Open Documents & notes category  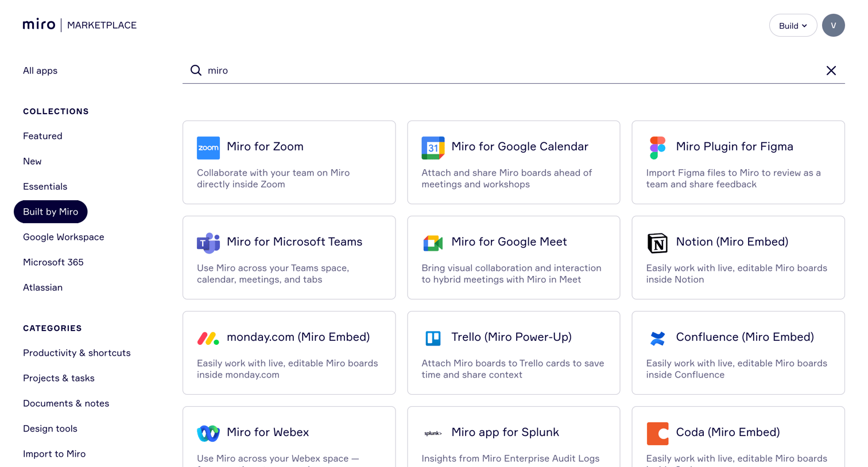point(66,403)
